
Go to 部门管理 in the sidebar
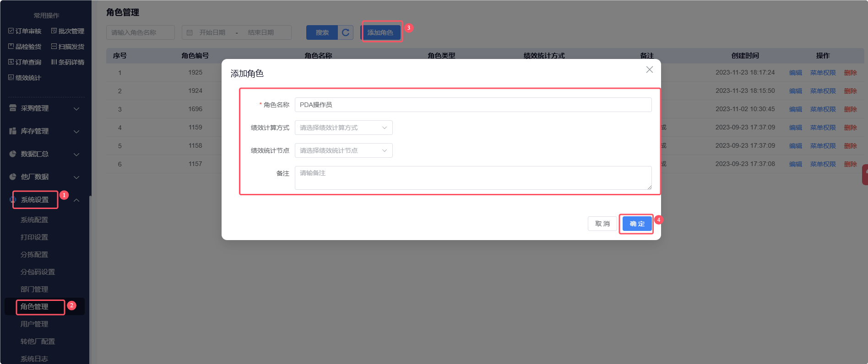click(34, 289)
